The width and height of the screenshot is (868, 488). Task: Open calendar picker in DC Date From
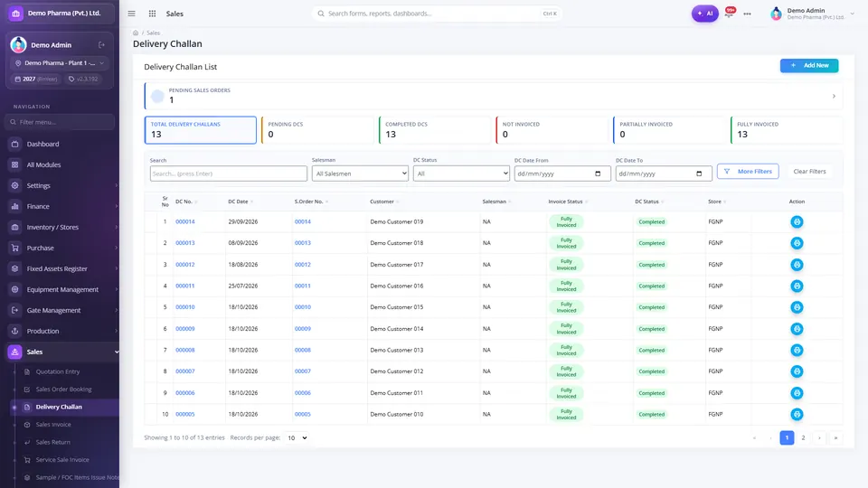point(598,174)
